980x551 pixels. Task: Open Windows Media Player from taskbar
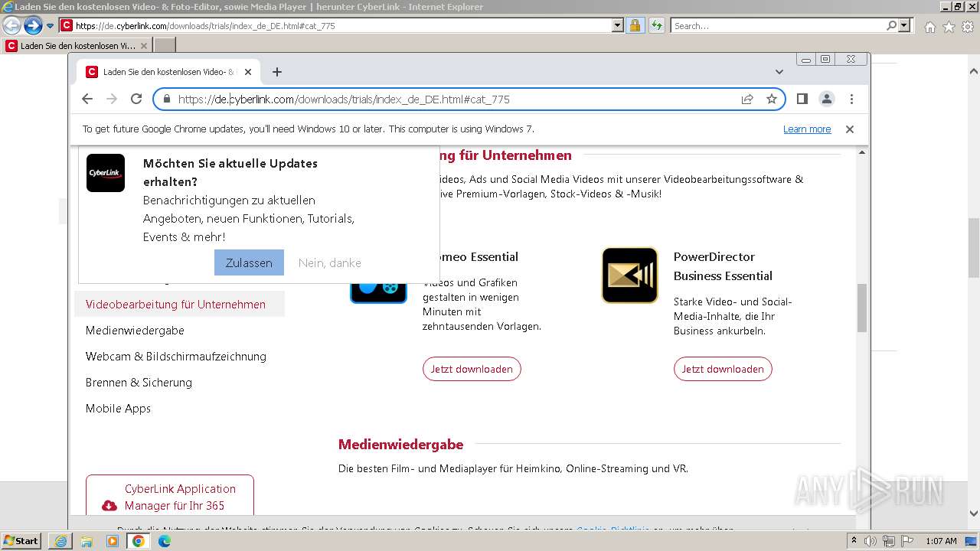pyautogui.click(x=113, y=541)
